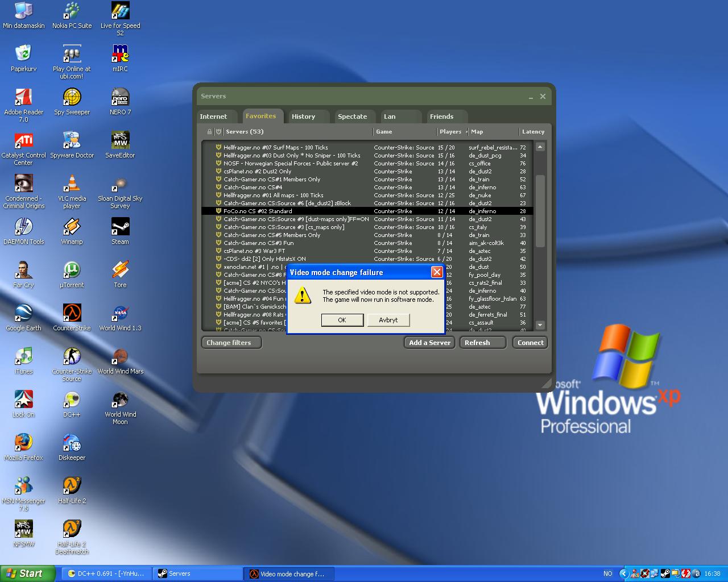Sort by Latency column header
728x582 pixels.
coord(533,132)
